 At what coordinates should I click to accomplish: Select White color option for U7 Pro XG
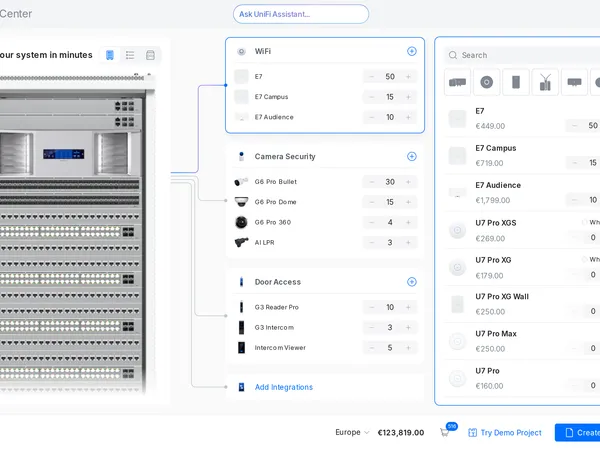pos(591,259)
